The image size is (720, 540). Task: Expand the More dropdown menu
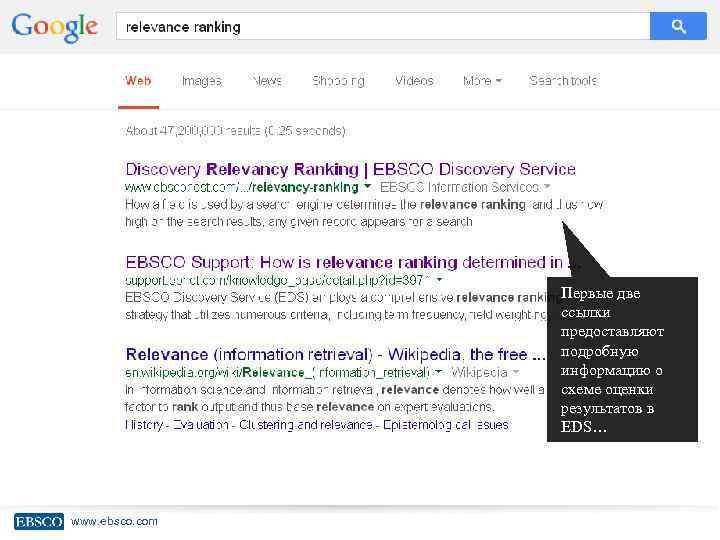click(x=482, y=81)
